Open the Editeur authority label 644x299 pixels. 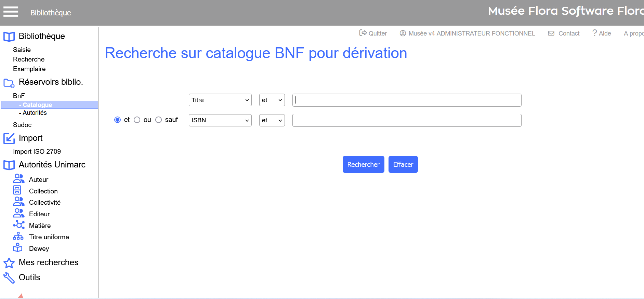39,214
